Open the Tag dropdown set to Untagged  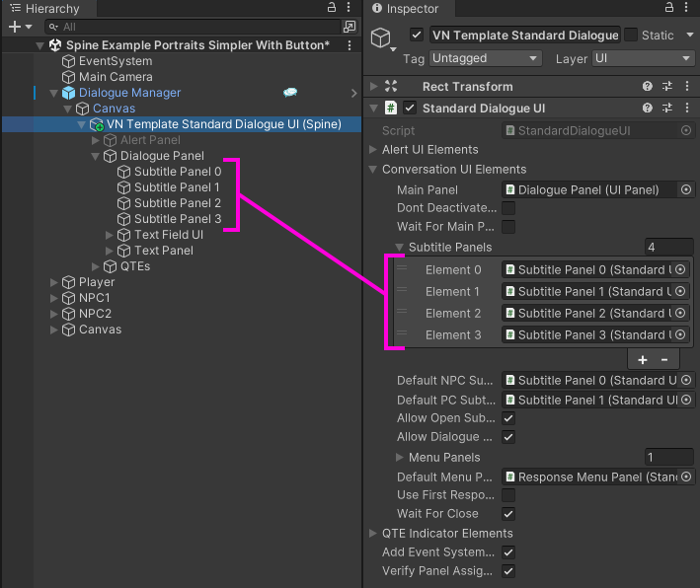click(x=486, y=58)
